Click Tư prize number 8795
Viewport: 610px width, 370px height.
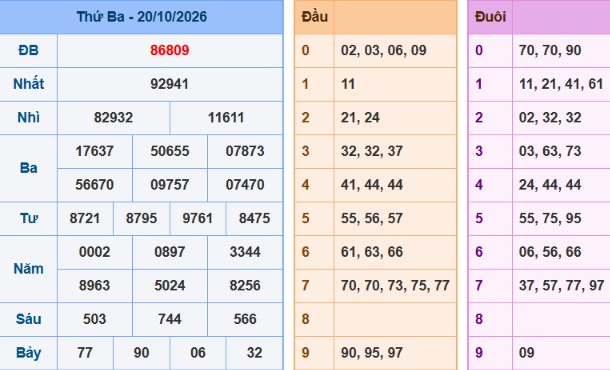pyautogui.click(x=141, y=218)
